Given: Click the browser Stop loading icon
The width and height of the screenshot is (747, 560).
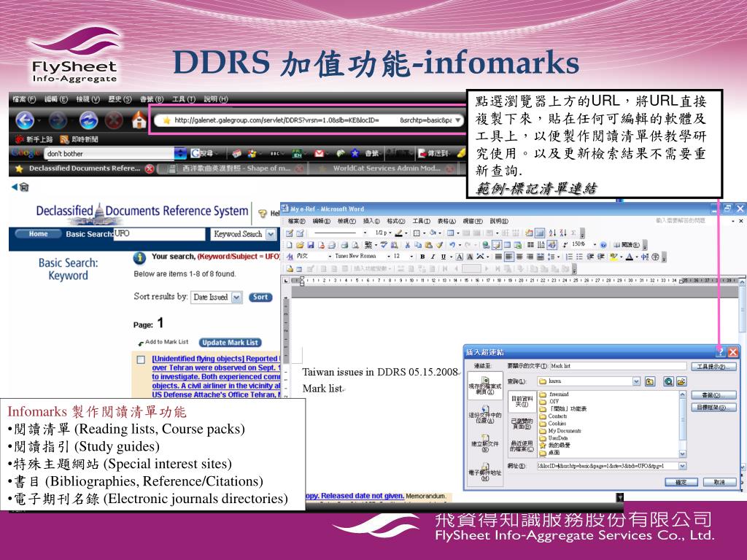Looking at the screenshot, I should pos(114,120).
